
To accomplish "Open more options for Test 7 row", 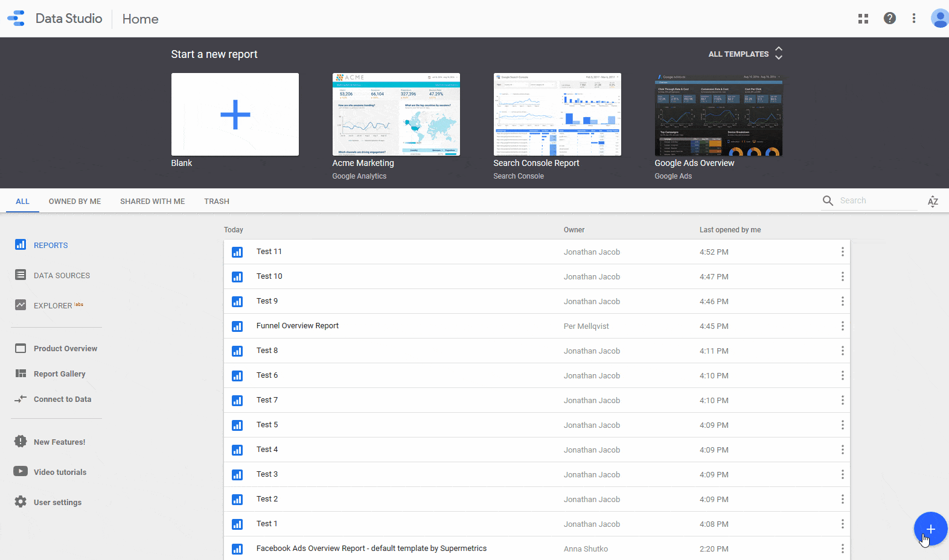I will 842,400.
